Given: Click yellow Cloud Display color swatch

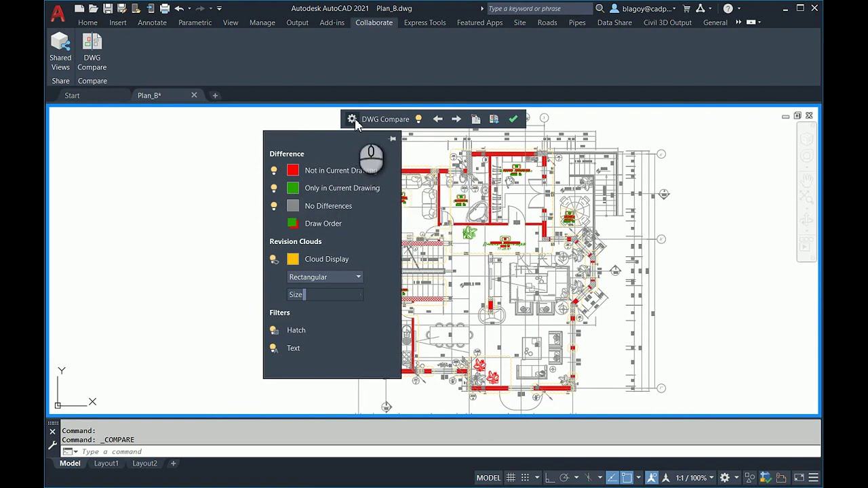Looking at the screenshot, I should coord(293,259).
